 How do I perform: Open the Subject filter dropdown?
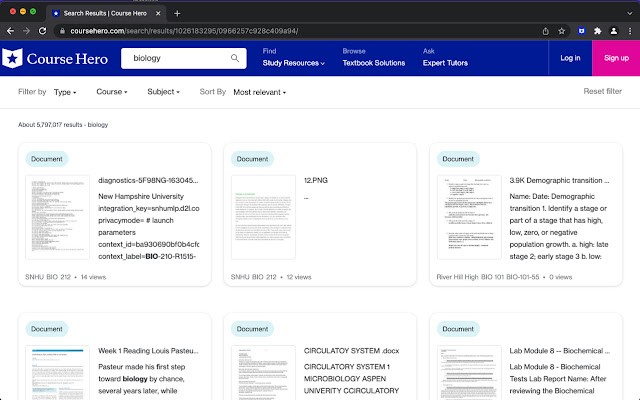[x=163, y=92]
